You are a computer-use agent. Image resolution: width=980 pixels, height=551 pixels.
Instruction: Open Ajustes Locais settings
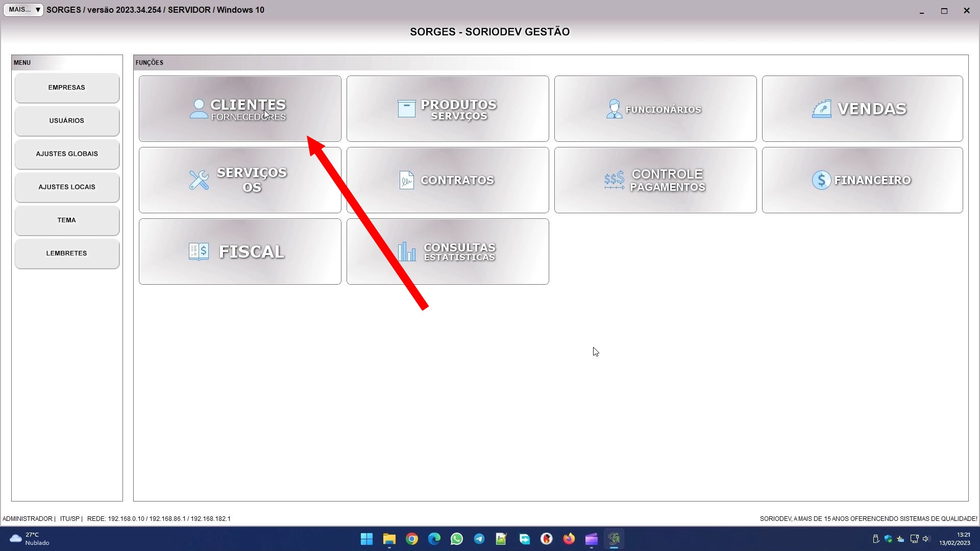pos(67,187)
